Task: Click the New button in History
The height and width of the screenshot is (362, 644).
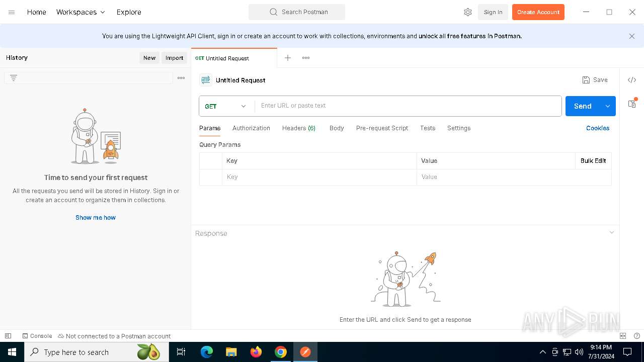Action: point(149,58)
